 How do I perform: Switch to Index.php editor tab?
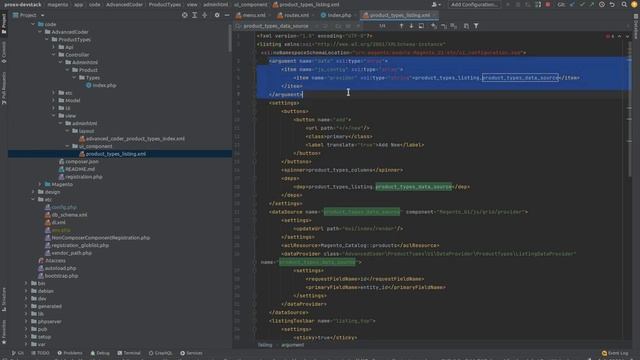(338, 15)
